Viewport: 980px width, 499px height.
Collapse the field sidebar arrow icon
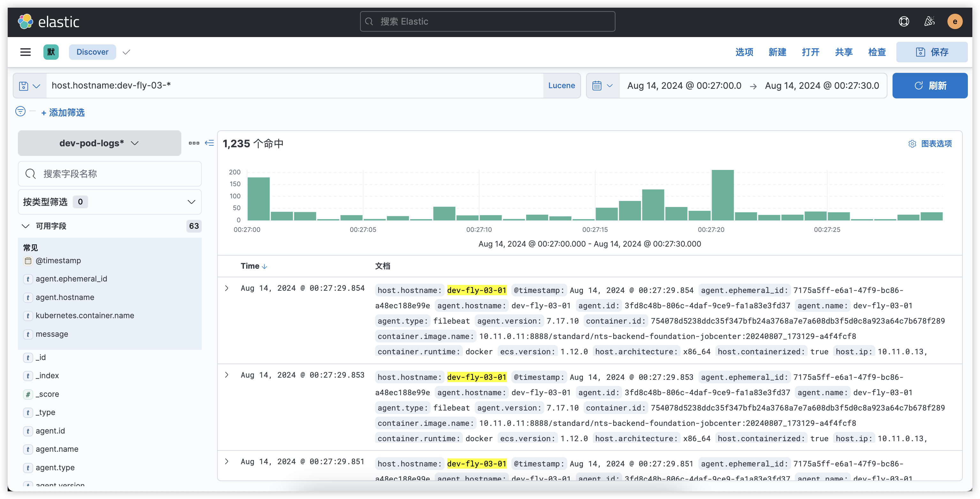point(209,143)
